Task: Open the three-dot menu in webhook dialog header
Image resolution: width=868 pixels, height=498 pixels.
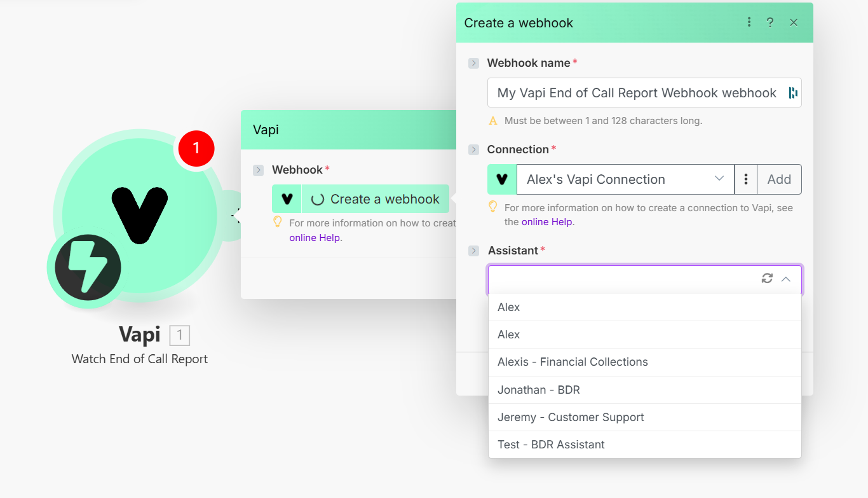Action: tap(749, 22)
